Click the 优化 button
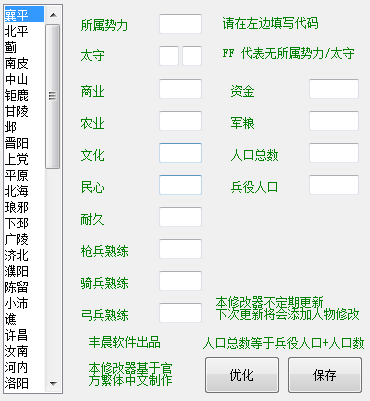Viewport: 370px width, 401px height. point(242,375)
